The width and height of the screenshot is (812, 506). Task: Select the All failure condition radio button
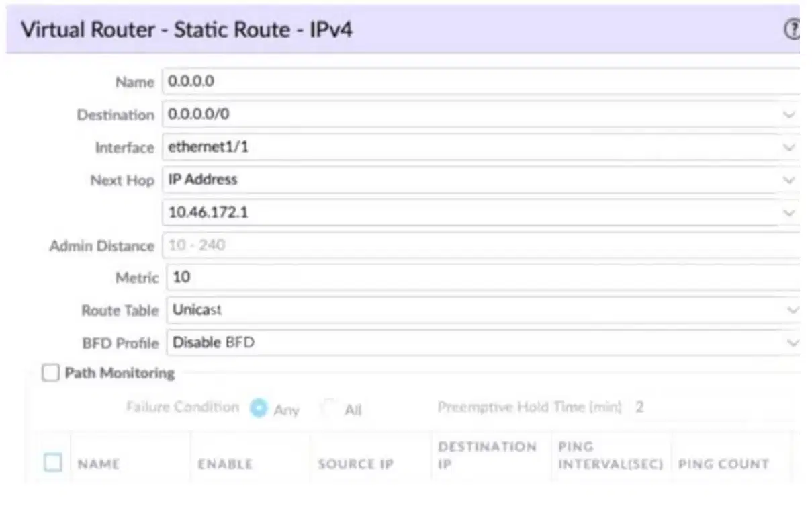[x=328, y=408]
